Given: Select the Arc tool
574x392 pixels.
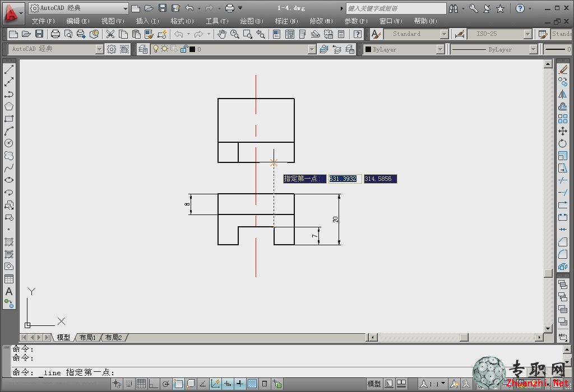Looking at the screenshot, I should [9, 131].
